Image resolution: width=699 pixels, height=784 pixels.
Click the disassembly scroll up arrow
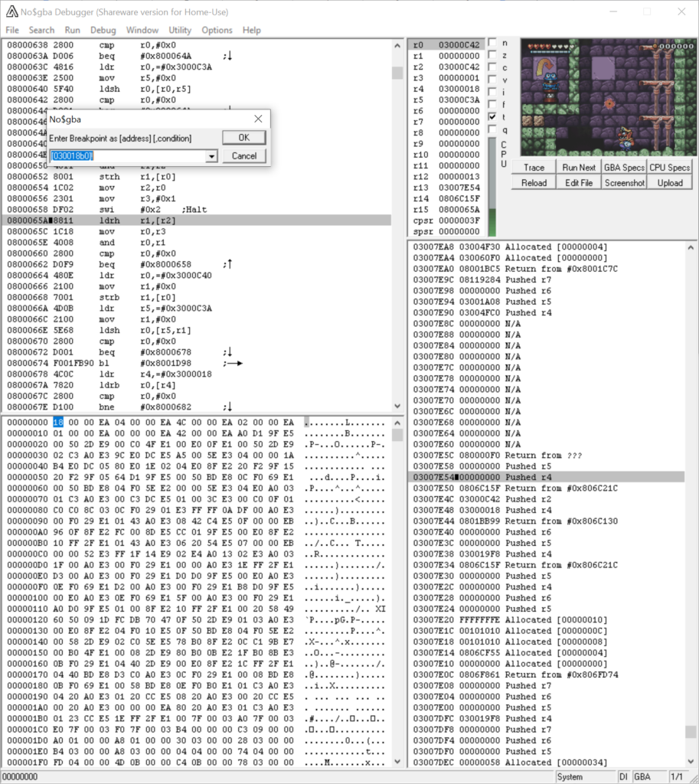point(397,45)
